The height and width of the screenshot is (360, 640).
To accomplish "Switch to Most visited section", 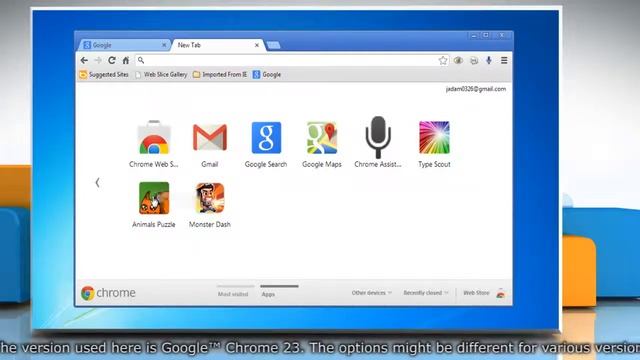I will tap(233, 294).
